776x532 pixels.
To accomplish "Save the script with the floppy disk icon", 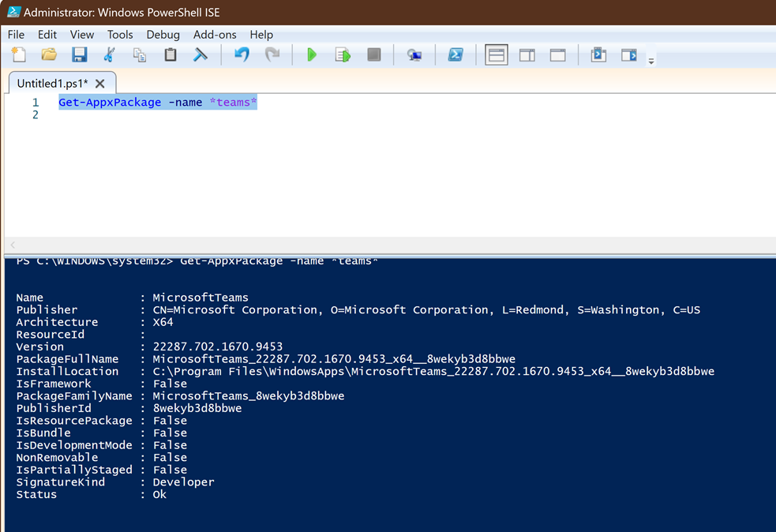I will tap(79, 54).
